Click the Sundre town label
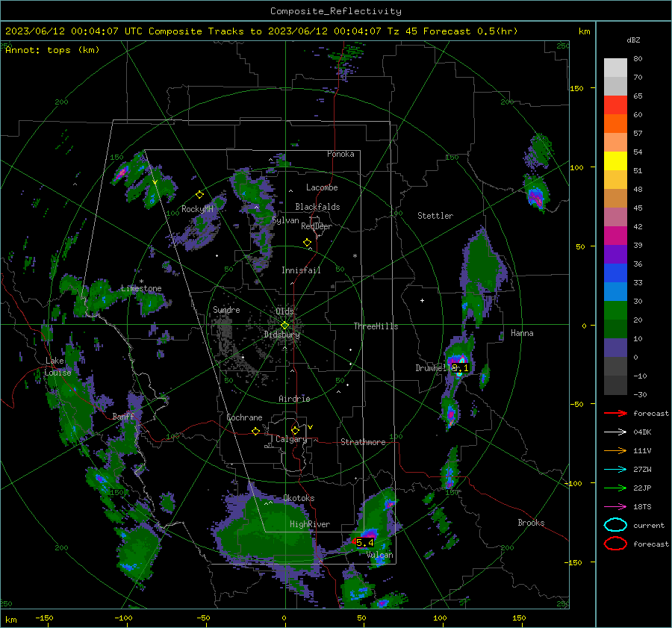 [226, 309]
